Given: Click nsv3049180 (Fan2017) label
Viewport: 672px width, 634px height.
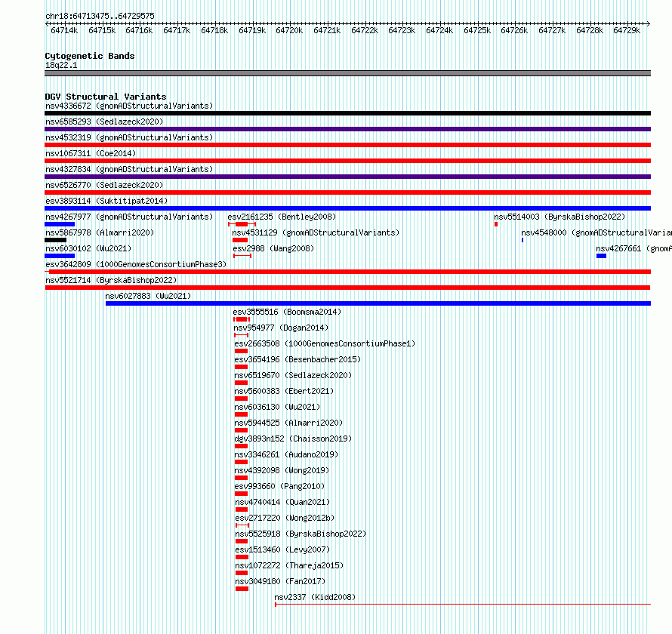Looking at the screenshot, I should 280,581.
